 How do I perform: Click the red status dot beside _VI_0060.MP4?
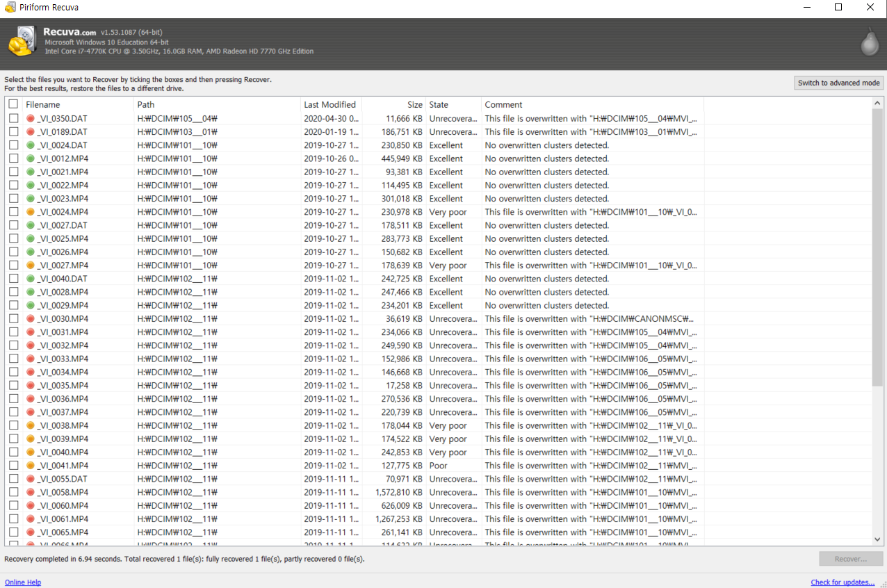click(31, 505)
